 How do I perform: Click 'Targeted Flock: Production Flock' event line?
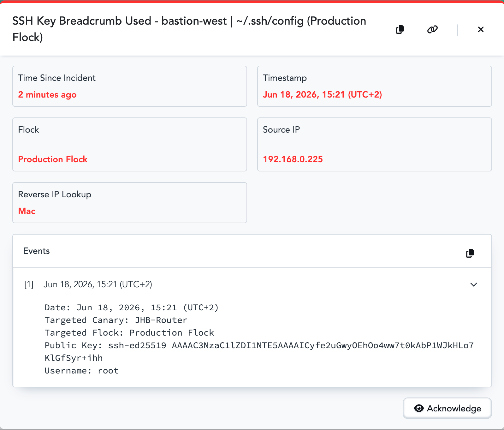tap(129, 333)
